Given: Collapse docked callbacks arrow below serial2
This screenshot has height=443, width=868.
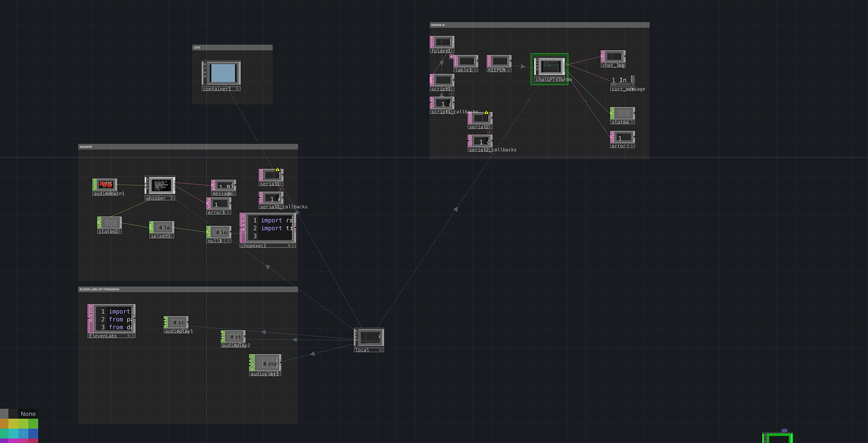Looking at the screenshot, I should tap(490, 132).
